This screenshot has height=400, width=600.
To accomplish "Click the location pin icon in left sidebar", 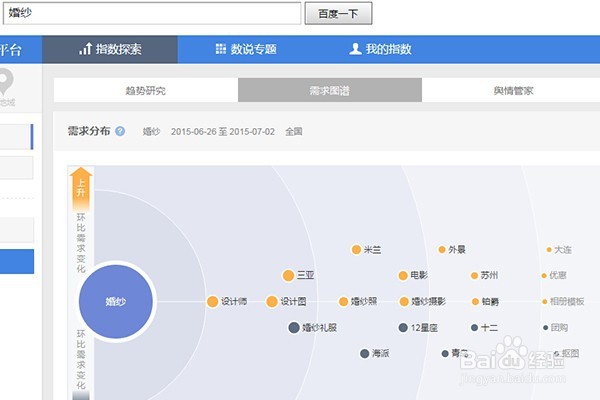I will (5, 82).
